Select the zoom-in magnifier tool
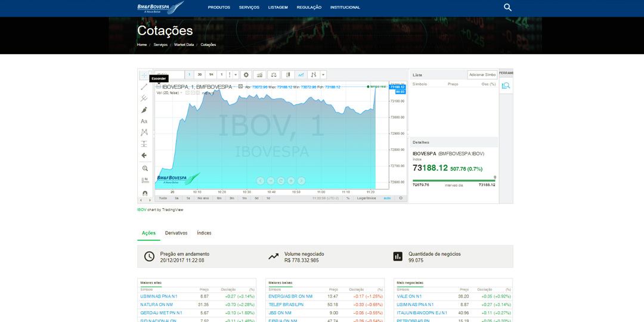This screenshot has height=322, width=644. click(144, 168)
